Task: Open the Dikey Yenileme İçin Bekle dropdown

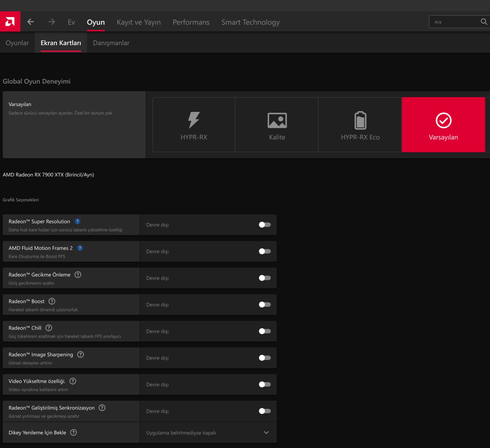Action: [x=208, y=433]
